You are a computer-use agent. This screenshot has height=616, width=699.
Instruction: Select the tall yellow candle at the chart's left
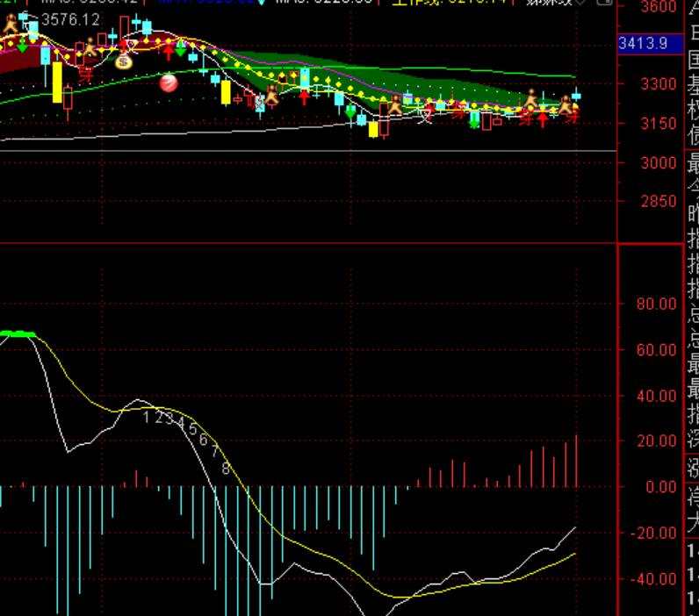coord(57,82)
